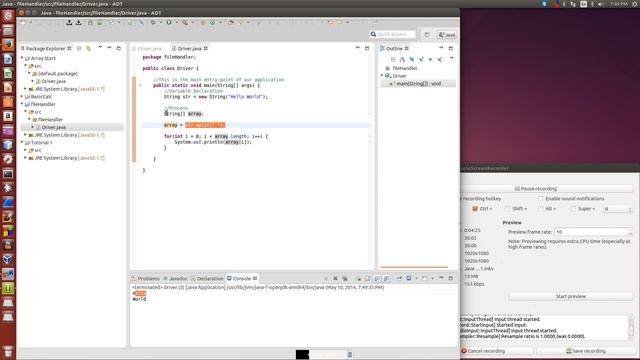This screenshot has height=360, width=640.
Task: Click the Hide Static Members icon in Outline
Action: pyautogui.click(x=421, y=59)
